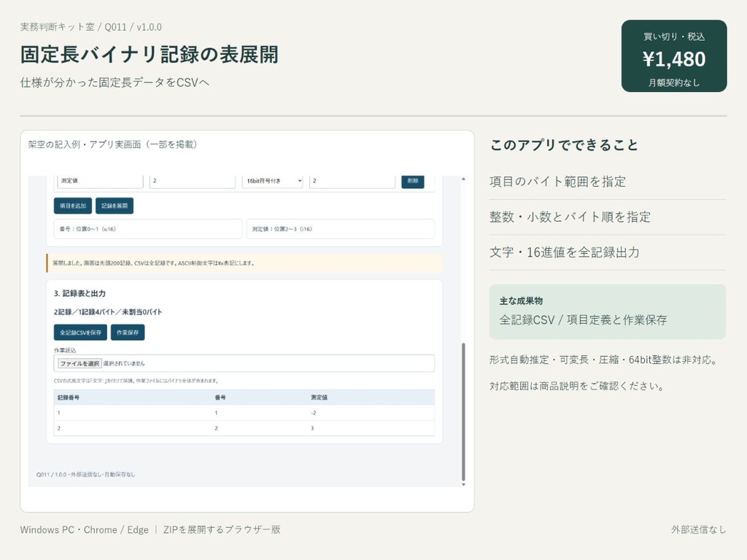
Task: Click the scrollbar up arrow in app preview
Action: (463, 179)
